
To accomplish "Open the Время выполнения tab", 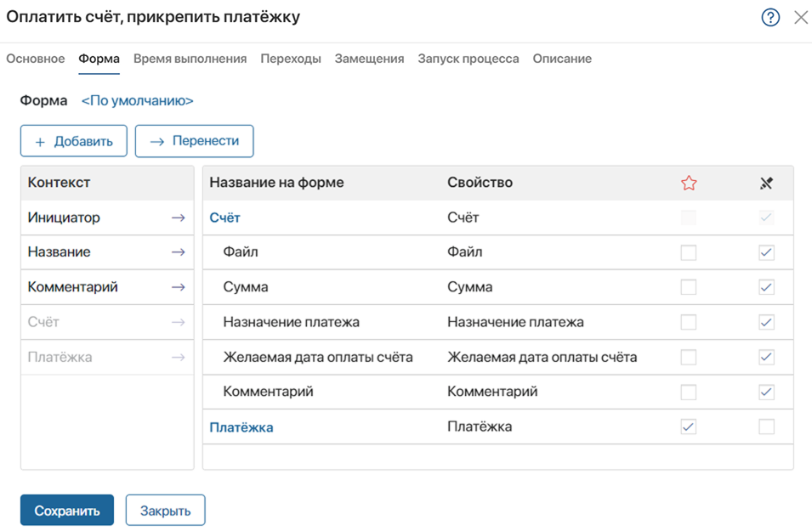I will click(190, 59).
